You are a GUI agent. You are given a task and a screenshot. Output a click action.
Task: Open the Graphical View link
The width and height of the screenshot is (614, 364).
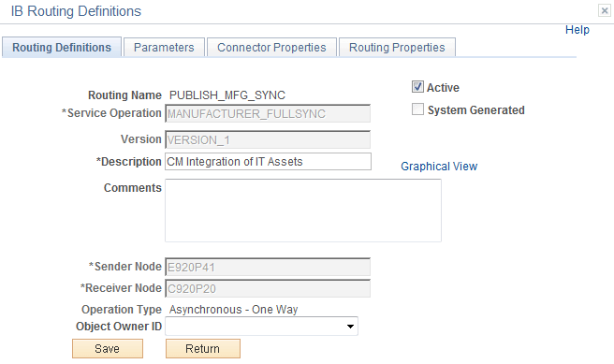[439, 167]
